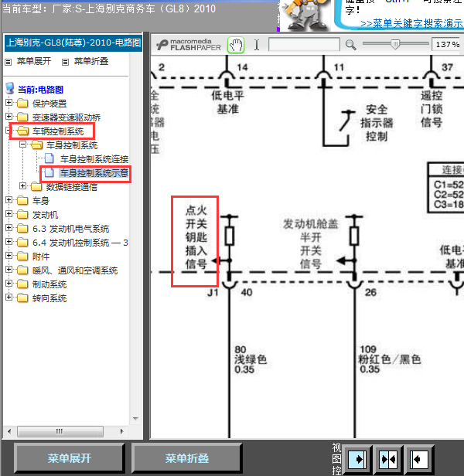Select the text selection cursor tool
The height and width of the screenshot is (476, 464).
click(257, 45)
